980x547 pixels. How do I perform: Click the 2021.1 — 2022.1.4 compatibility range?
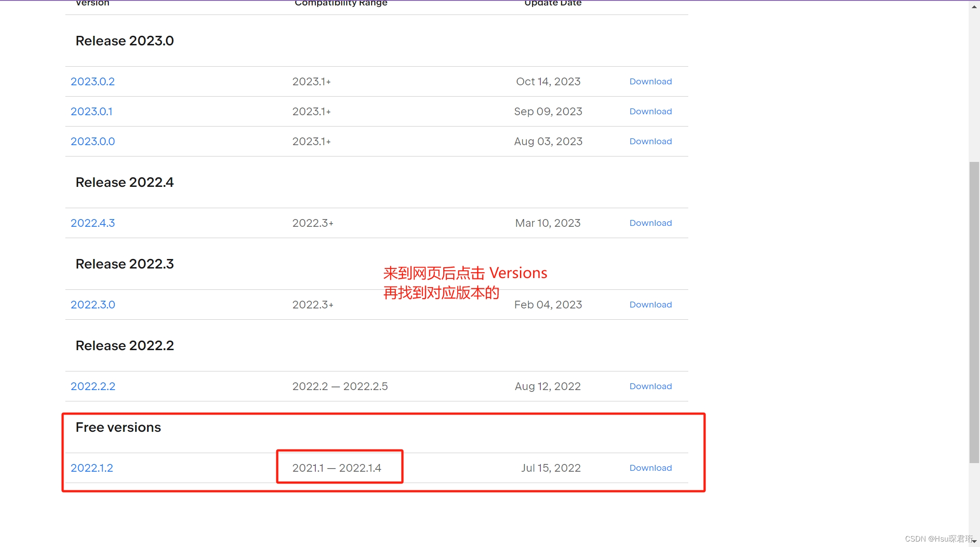click(337, 468)
